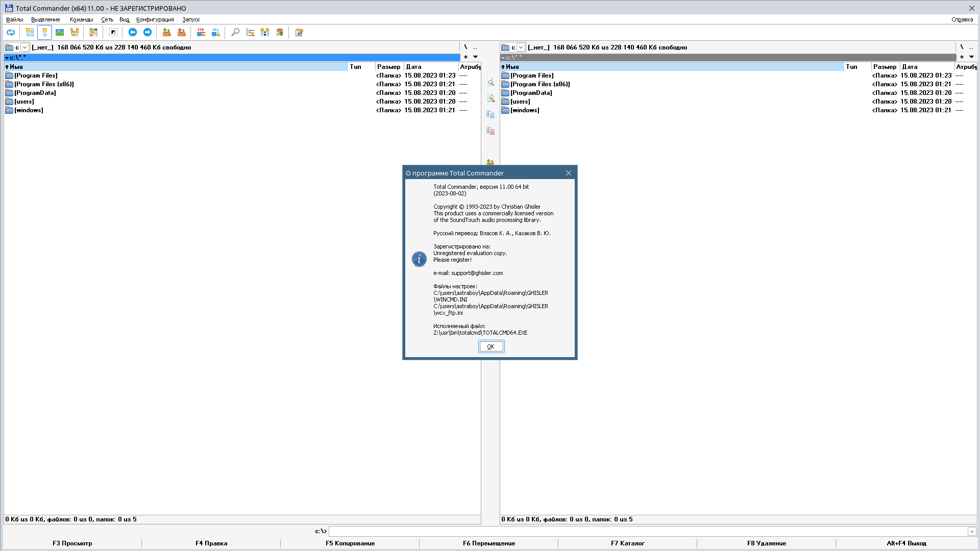The height and width of the screenshot is (551, 980).
Task: Click the F4 Правка button
Action: [211, 543]
